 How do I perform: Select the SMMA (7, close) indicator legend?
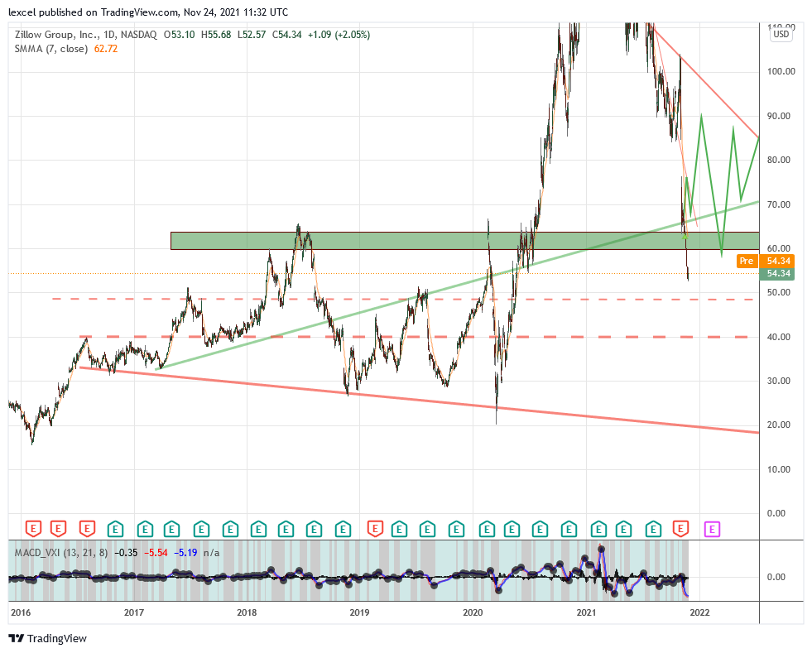pos(50,49)
